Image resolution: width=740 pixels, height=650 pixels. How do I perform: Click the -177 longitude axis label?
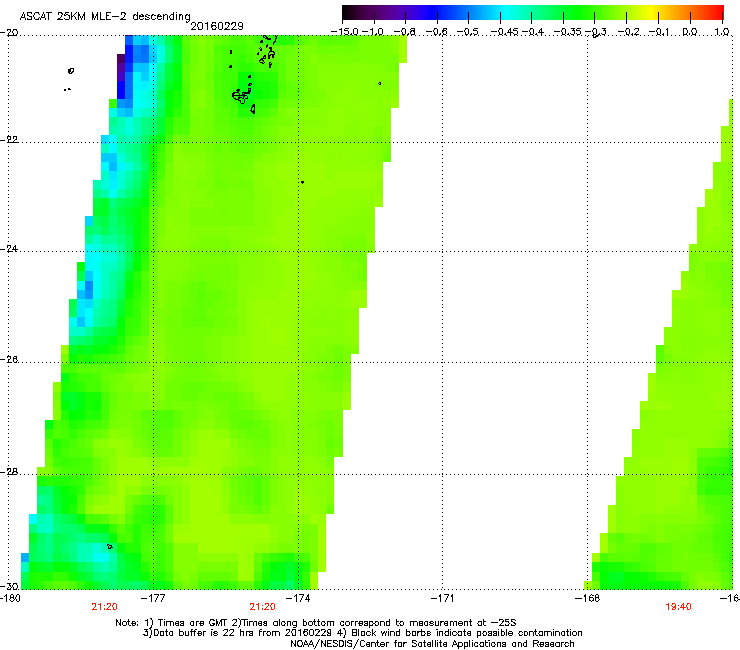click(x=154, y=598)
